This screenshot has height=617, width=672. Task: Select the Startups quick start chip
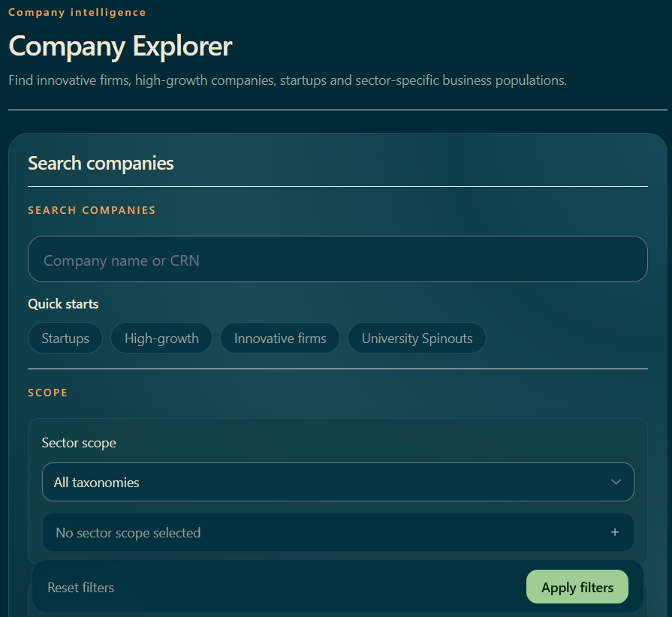[x=65, y=338]
